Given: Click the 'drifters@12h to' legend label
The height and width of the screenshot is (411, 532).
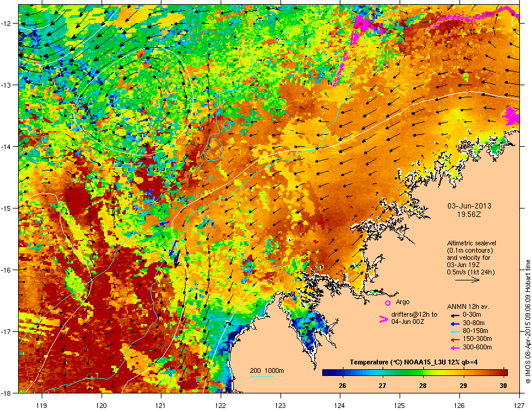Looking at the screenshot, I should tap(414, 315).
